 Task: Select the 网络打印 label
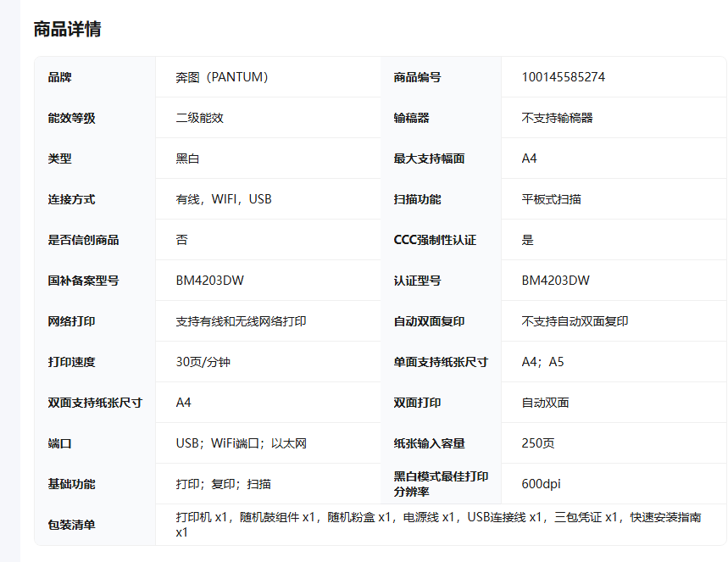tap(71, 321)
